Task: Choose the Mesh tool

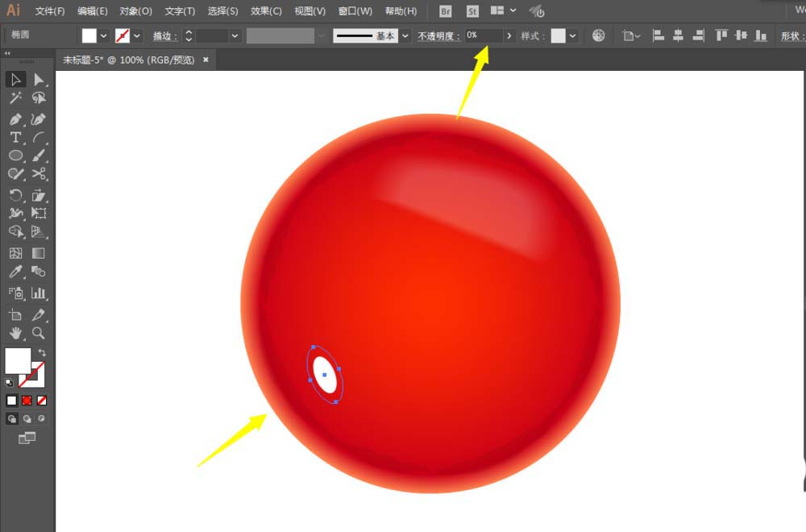Action: (15, 253)
